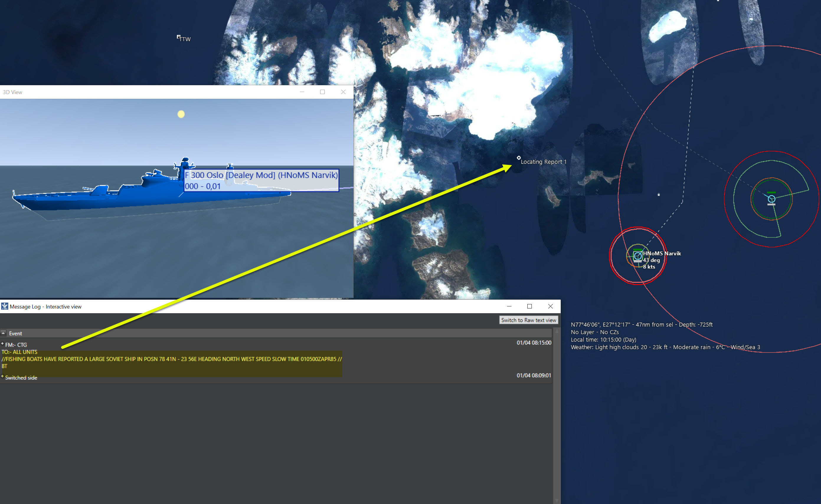821x504 pixels.
Task: Click the Locating Report 1 reference point marker
Action: coord(519,158)
